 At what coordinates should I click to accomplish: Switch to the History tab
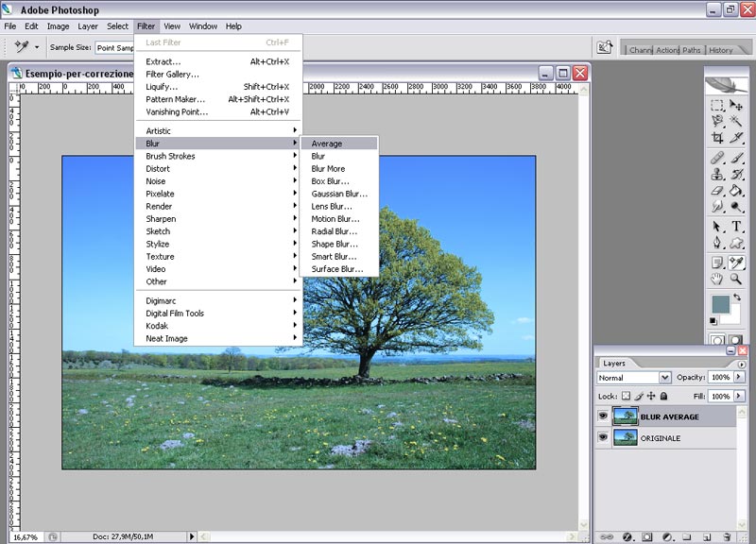(720, 50)
